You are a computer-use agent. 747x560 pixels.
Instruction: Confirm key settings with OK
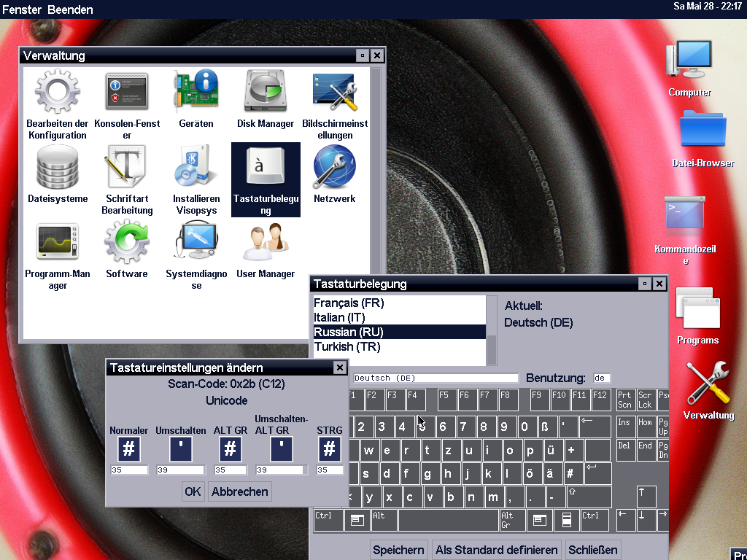pyautogui.click(x=193, y=491)
